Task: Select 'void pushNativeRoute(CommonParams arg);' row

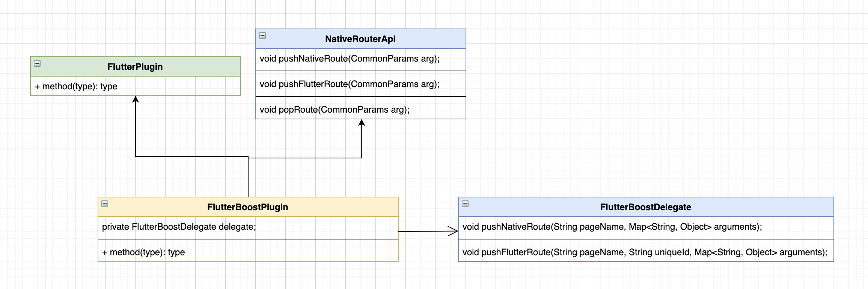Action: pyautogui.click(x=361, y=59)
